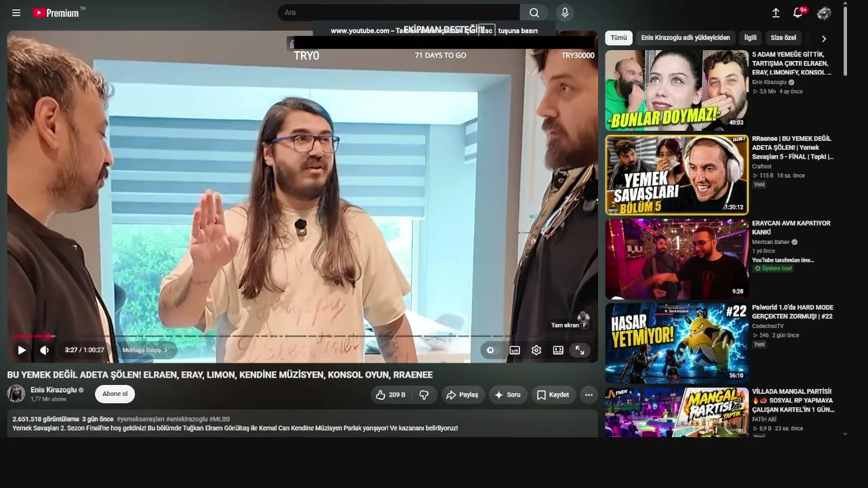Share the video via Paylaş
The width and height of the screenshot is (868, 488).
[462, 394]
